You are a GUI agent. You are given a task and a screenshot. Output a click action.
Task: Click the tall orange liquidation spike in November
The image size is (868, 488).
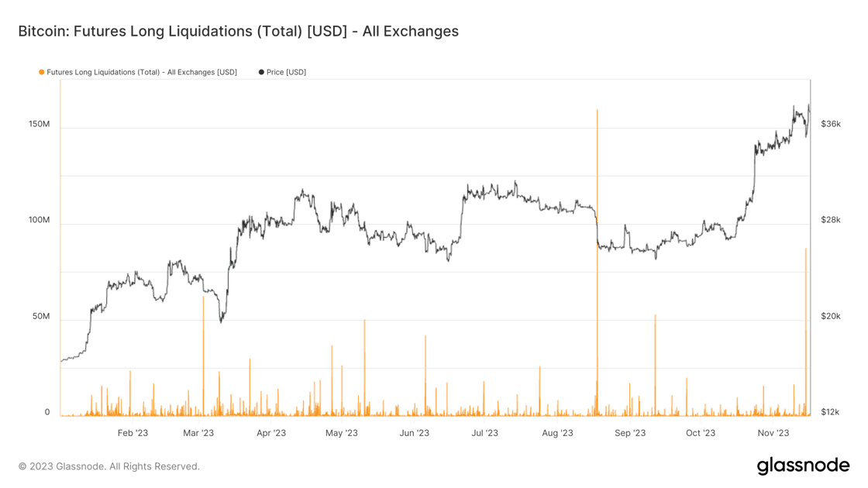point(806,325)
